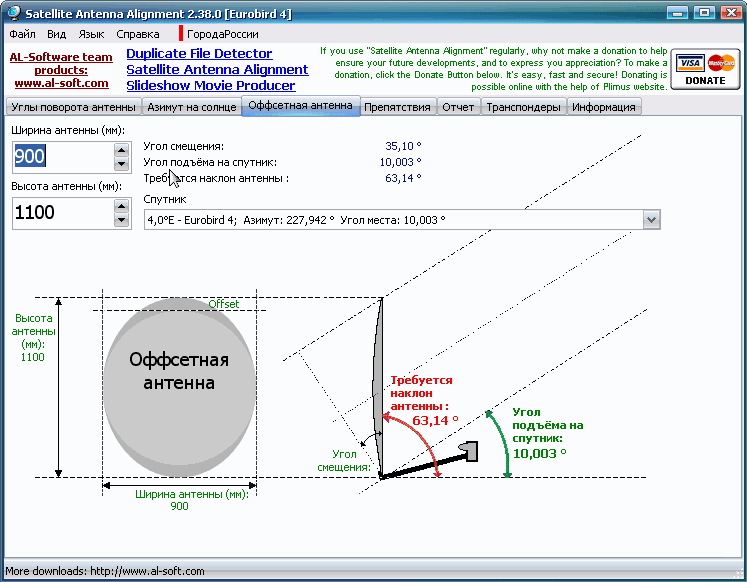Click the Угол подъёма на спутник value at top
This screenshot has width=747, height=582.
click(400, 162)
